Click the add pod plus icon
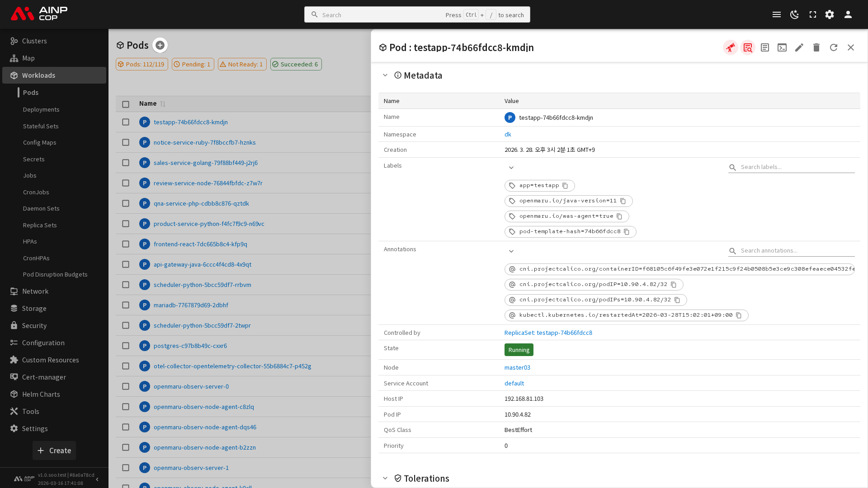Image resolution: width=868 pixels, height=488 pixels. [x=160, y=45]
